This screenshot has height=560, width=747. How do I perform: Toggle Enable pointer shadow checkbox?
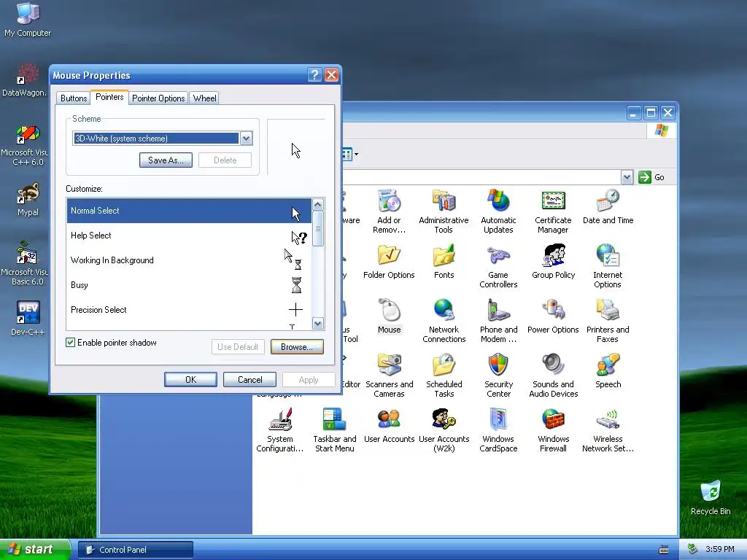pyautogui.click(x=71, y=343)
